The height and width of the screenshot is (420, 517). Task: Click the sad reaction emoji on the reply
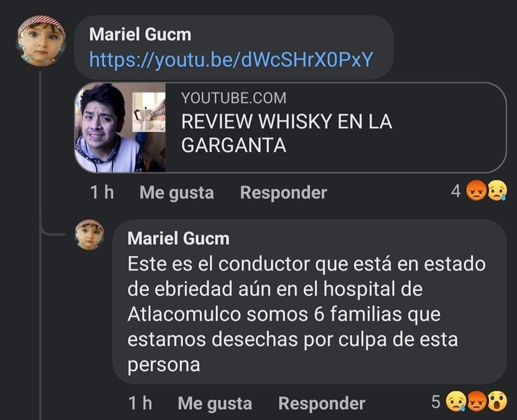point(456,401)
